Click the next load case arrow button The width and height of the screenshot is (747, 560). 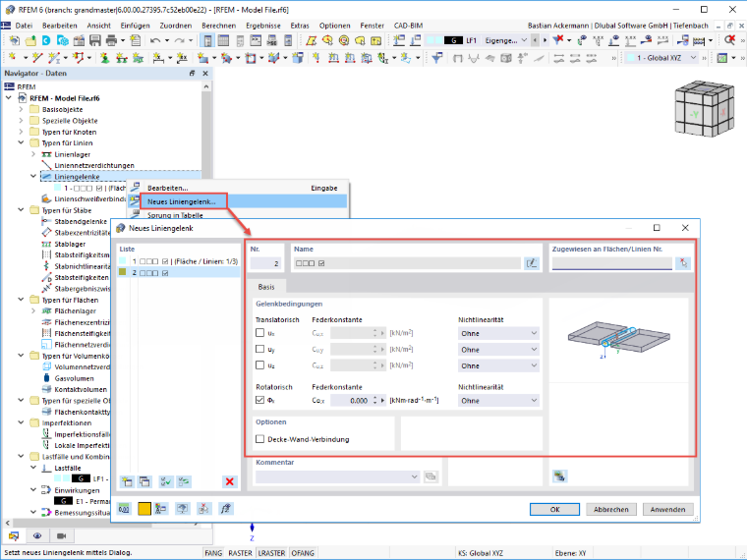[x=545, y=41]
